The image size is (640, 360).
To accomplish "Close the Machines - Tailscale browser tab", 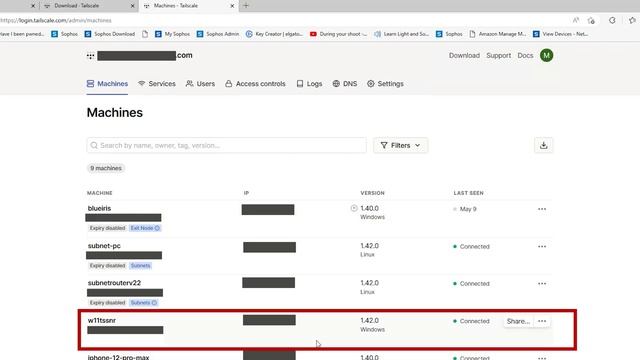I will point(232,6).
